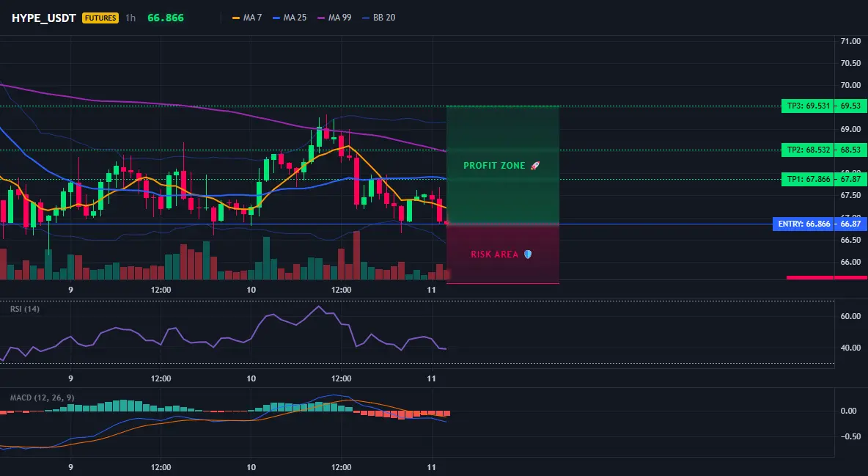The image size is (868, 476).
Task: Toggle the BB 20 legend item
Action: coord(379,18)
